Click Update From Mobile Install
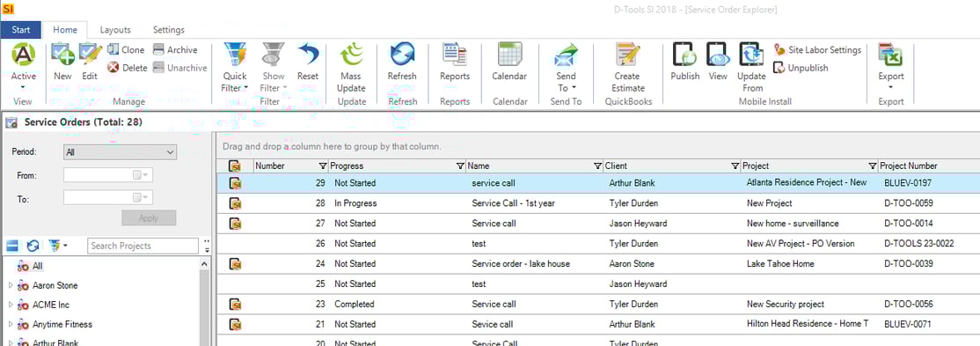This screenshot has height=346, width=980. [x=751, y=68]
